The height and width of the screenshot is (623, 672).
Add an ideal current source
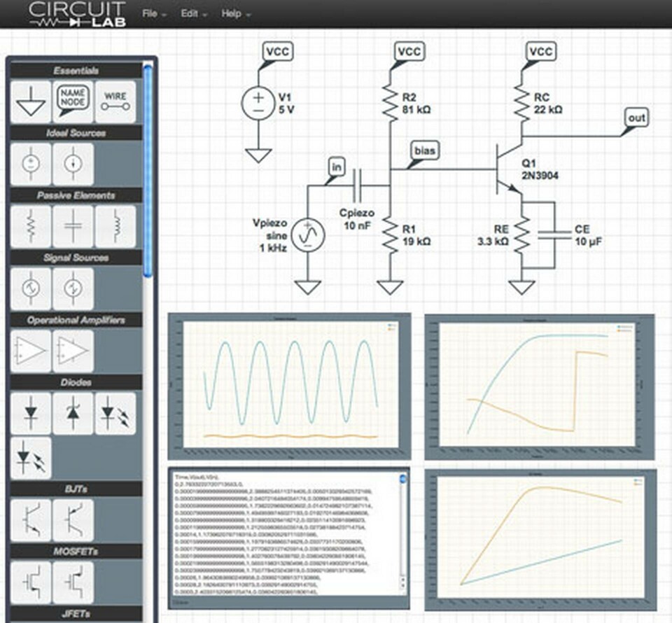[73, 164]
